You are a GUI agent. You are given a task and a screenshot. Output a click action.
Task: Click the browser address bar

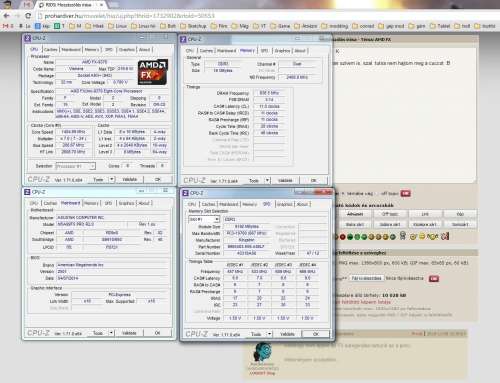[267, 16]
